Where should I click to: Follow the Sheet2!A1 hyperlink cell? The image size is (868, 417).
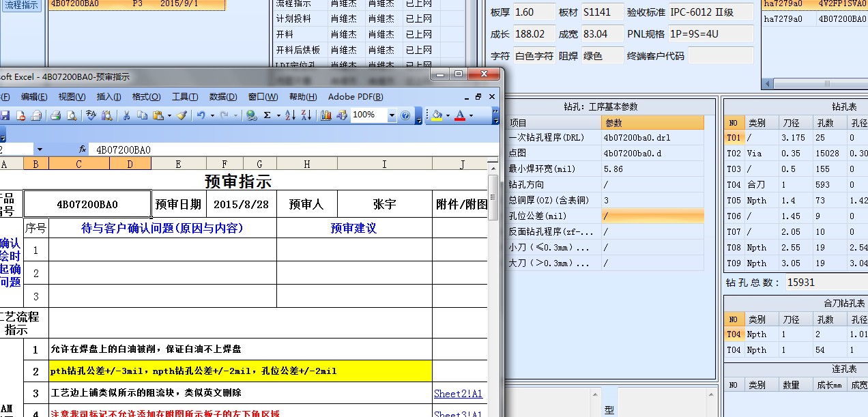[458, 394]
